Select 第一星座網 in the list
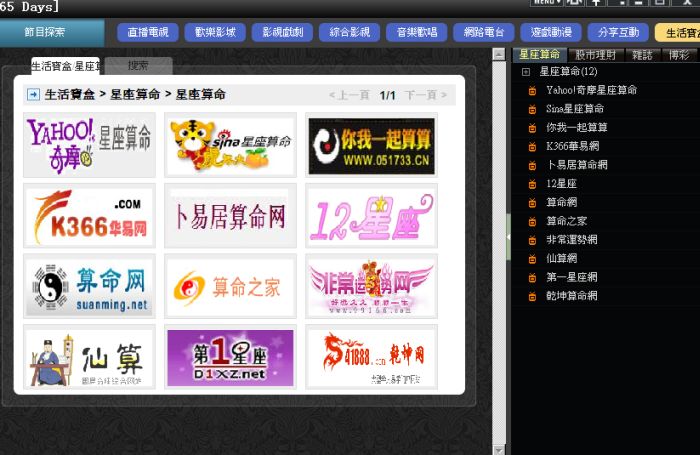The image size is (700, 455). point(572,277)
